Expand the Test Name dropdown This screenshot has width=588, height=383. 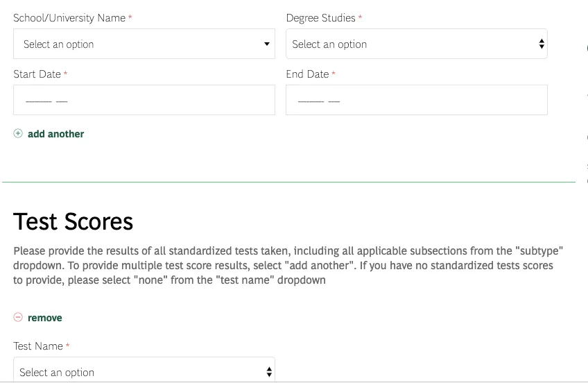pos(144,370)
